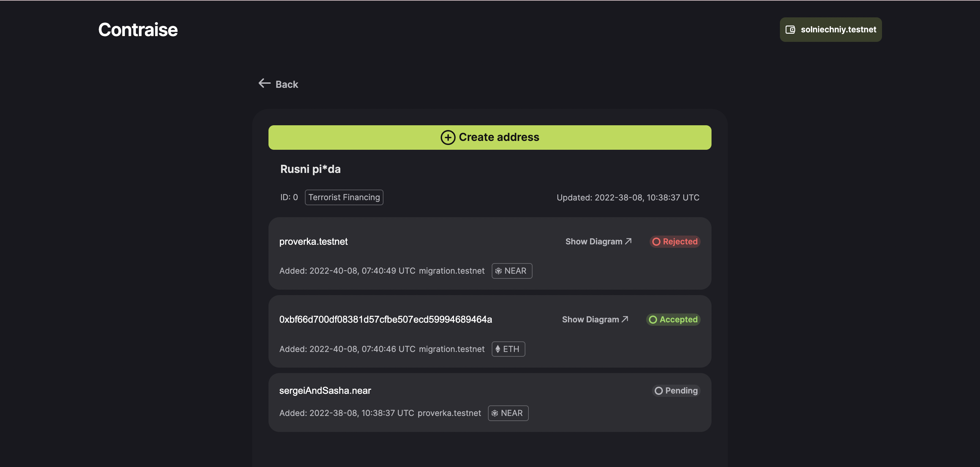Viewport: 980px width, 467px height.
Task: Click the NEAR token icon in proverka.testnet row
Action: pos(499,271)
